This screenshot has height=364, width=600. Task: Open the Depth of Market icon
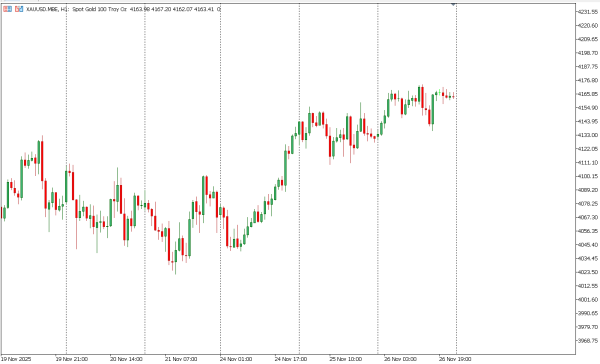19,9
